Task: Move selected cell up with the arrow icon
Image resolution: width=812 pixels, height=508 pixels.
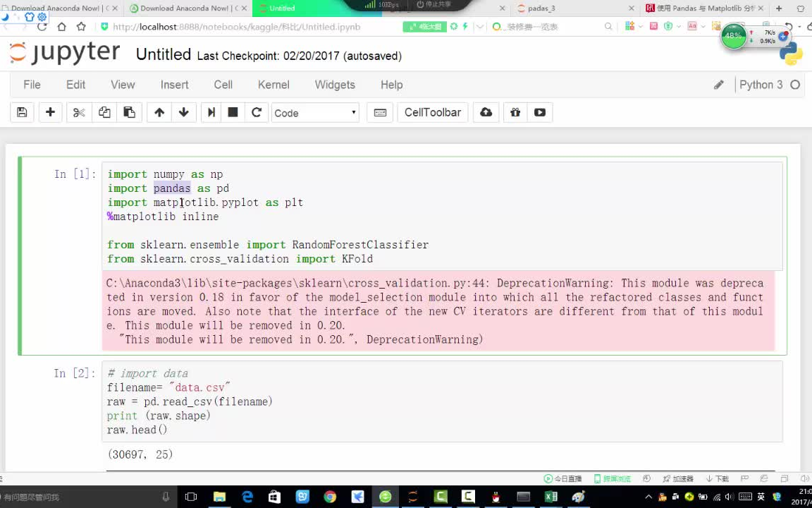Action: (159, 112)
